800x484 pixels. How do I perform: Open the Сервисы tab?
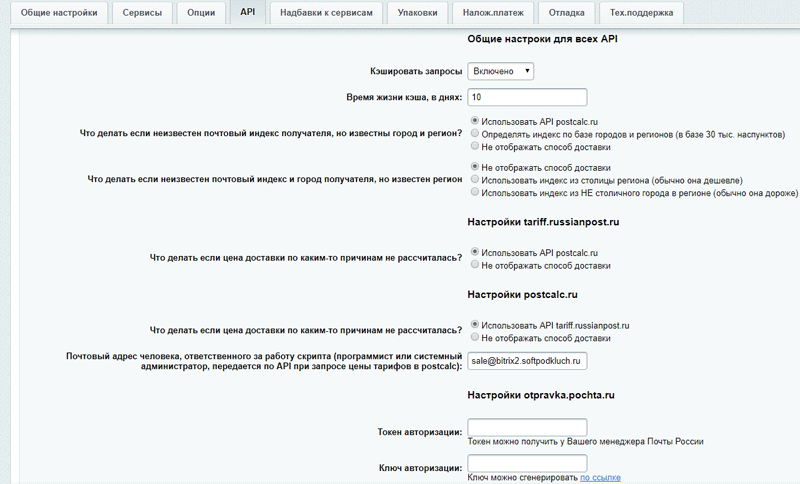(142, 13)
